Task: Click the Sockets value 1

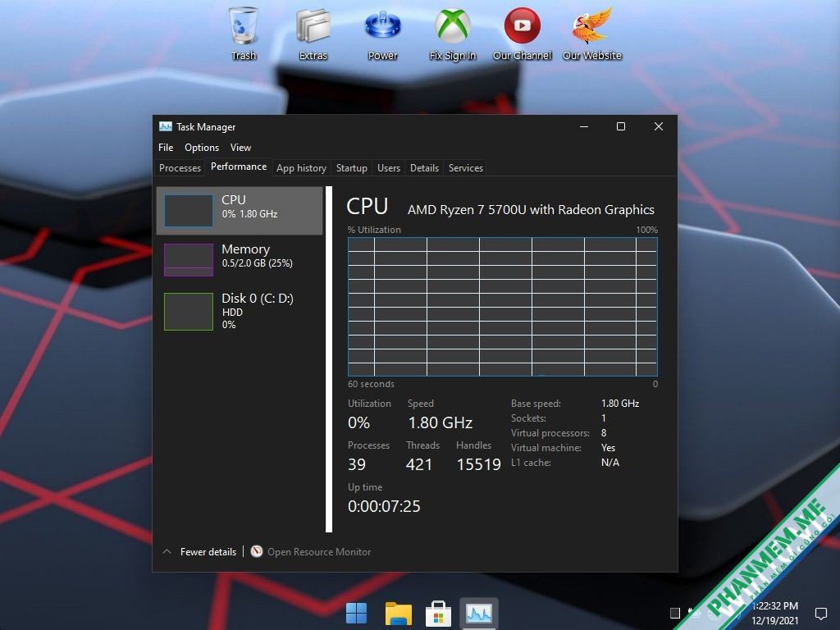Action: point(604,418)
